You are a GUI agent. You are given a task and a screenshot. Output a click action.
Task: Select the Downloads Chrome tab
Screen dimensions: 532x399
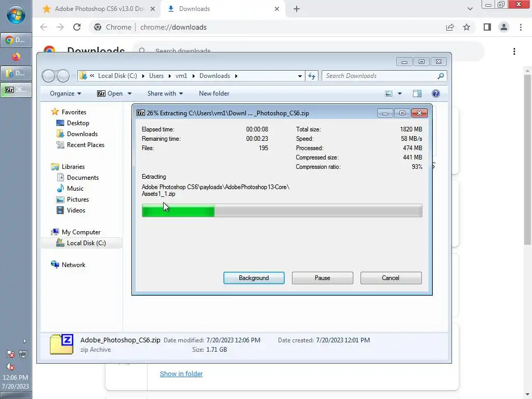click(x=217, y=9)
